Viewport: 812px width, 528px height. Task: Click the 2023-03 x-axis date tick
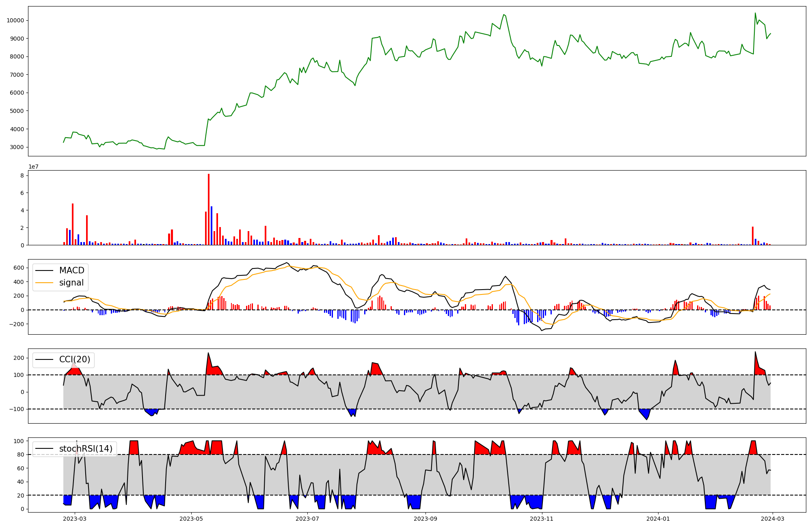coord(75,519)
